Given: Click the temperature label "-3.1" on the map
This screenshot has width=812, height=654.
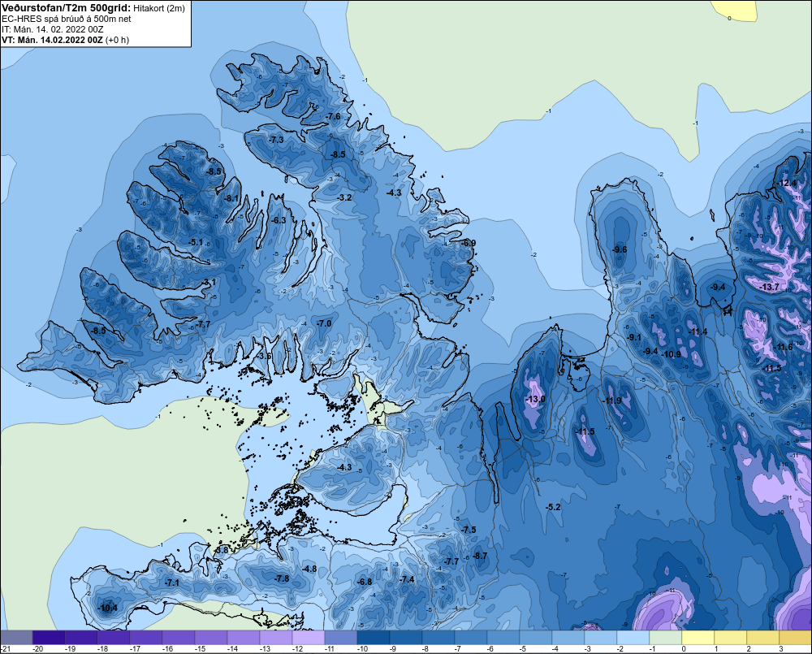Looking at the screenshot, I should (209, 282).
